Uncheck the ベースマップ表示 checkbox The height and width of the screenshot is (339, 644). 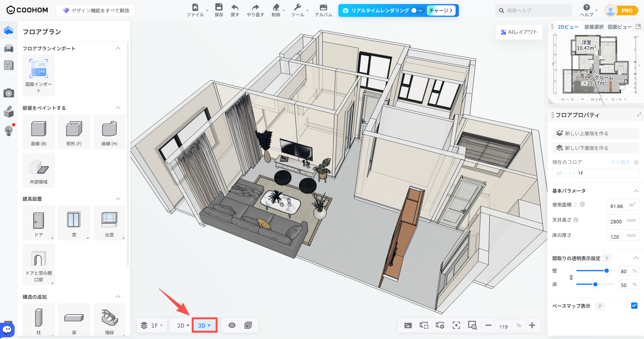pyautogui.click(x=634, y=306)
